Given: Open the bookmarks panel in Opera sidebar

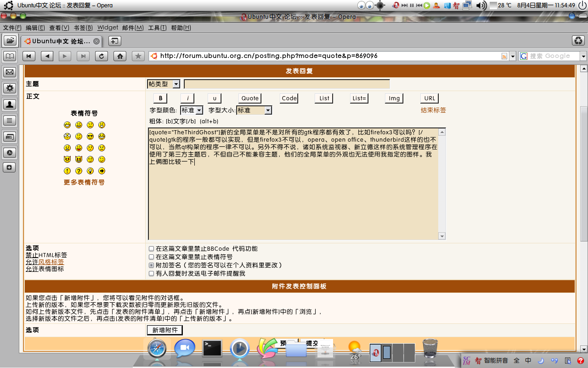Looking at the screenshot, I should 10,56.
